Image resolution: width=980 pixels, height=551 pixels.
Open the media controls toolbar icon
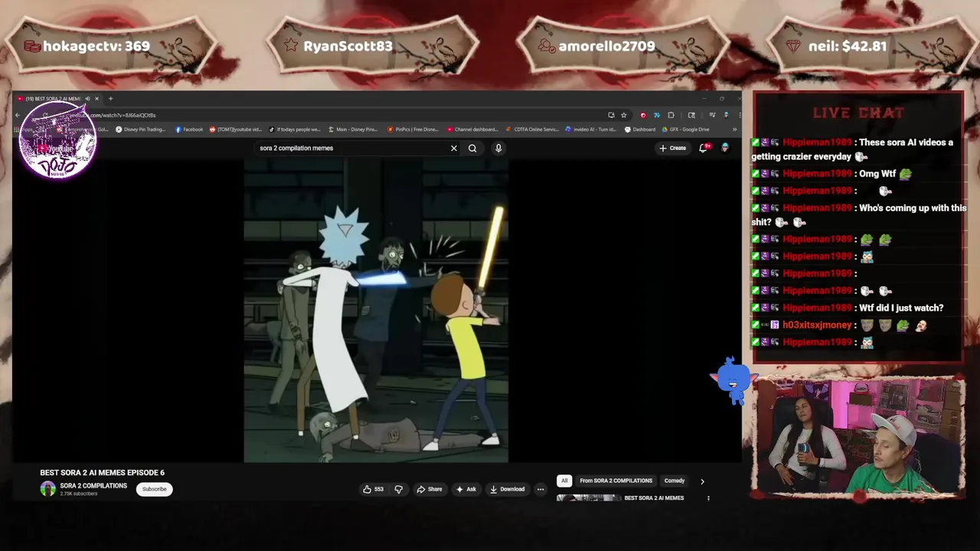[x=712, y=115]
